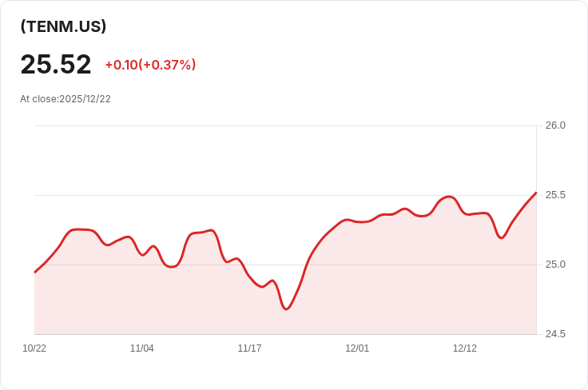The width and height of the screenshot is (588, 390).
Task: Click the At close:2025/12/22 date label
Action: click(66, 99)
